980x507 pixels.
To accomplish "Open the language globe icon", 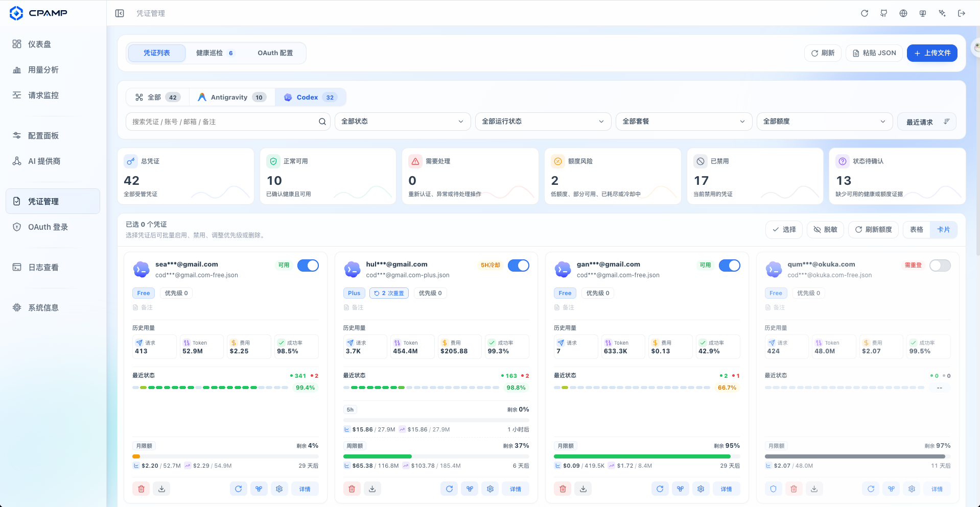I will 903,13.
